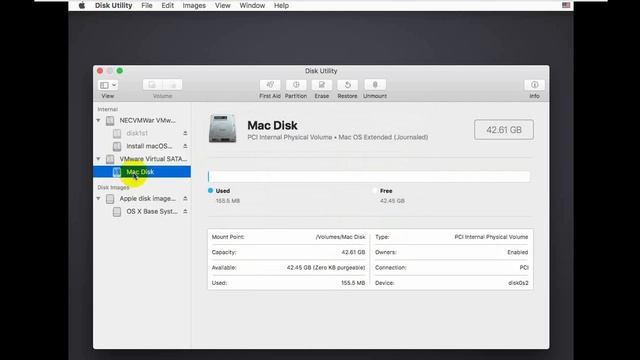Open the File menu
This screenshot has width=640, height=360.
click(x=147, y=5)
